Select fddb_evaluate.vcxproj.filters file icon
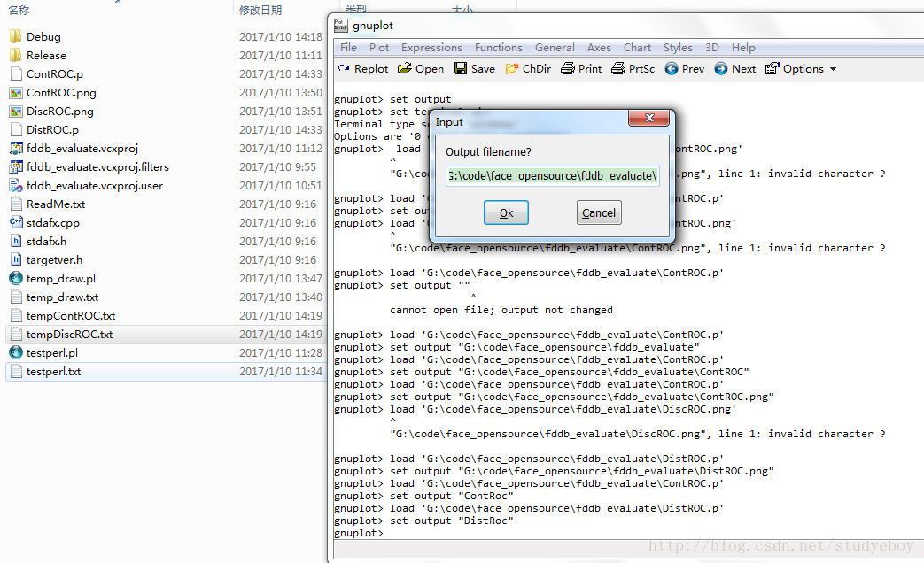Viewport: 924px width, 563px height. [16, 166]
